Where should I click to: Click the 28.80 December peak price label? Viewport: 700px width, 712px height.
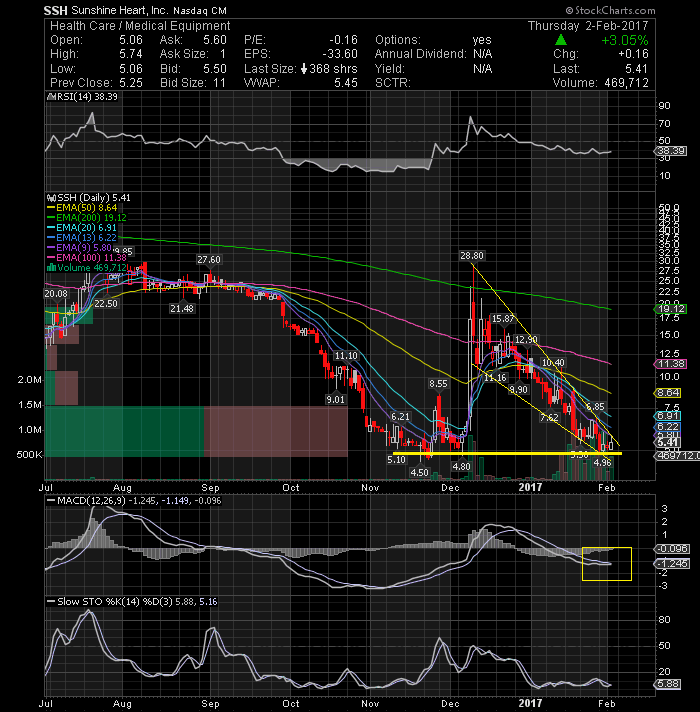[472, 256]
